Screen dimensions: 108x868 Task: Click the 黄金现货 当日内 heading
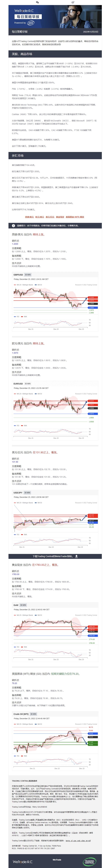[35, 565]
